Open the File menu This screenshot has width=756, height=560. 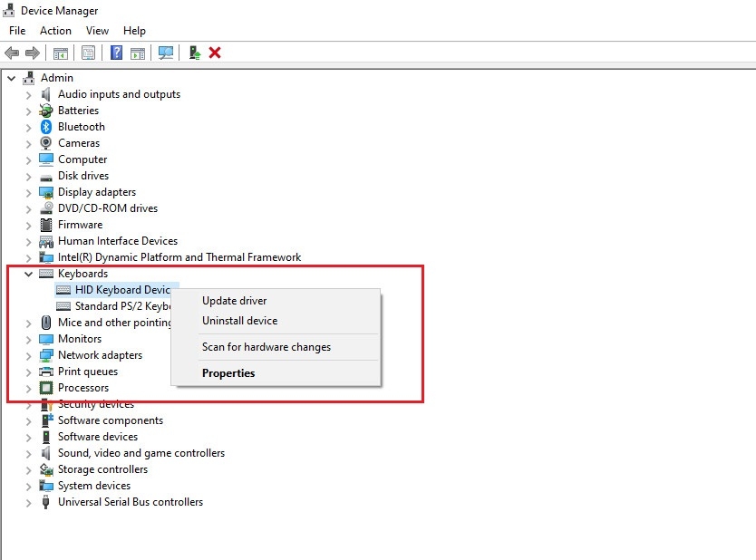coord(17,31)
